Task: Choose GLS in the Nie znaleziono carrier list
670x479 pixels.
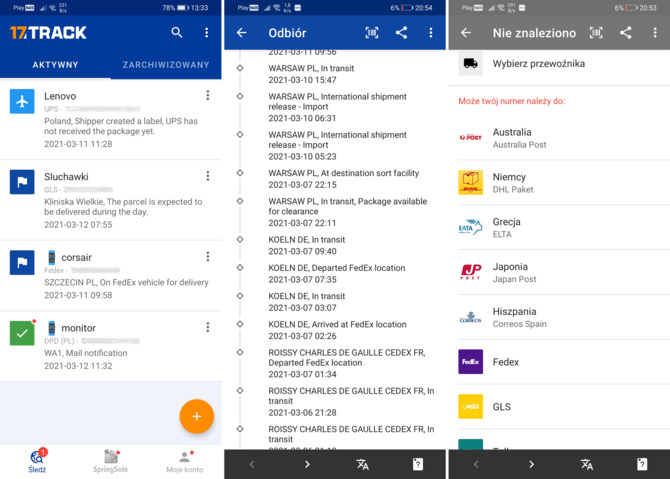Action: (559, 407)
